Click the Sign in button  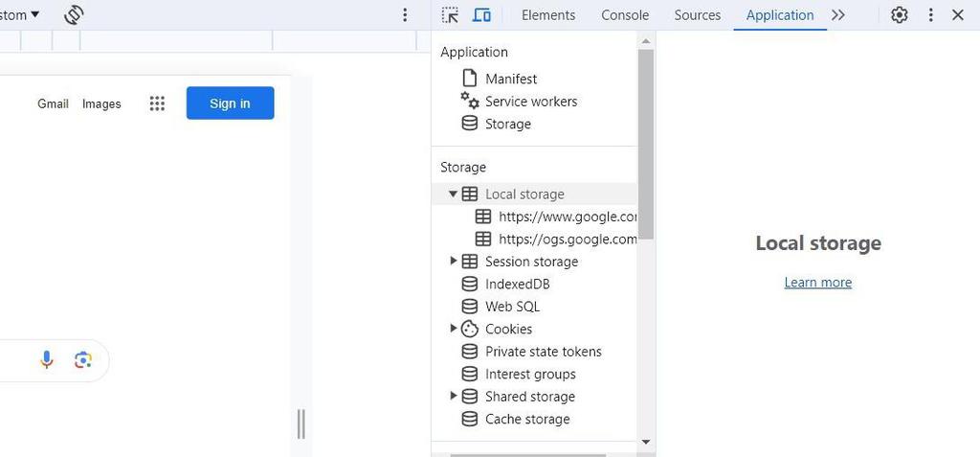coord(230,103)
